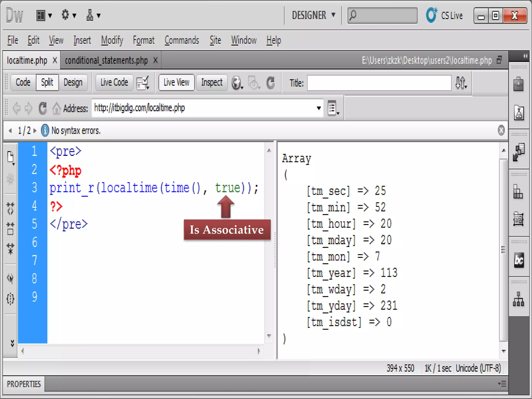The height and width of the screenshot is (399, 532).
Task: Open the Edit menu
Action: pyautogui.click(x=33, y=40)
